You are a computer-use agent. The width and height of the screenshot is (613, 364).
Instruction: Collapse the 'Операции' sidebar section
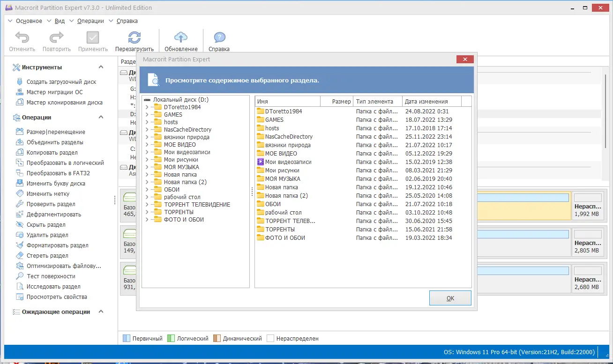point(101,117)
